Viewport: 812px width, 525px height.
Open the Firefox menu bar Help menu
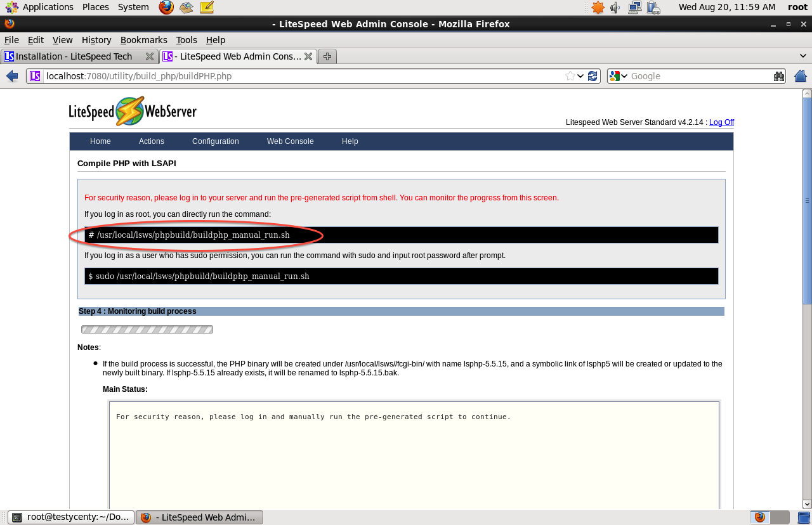(216, 40)
